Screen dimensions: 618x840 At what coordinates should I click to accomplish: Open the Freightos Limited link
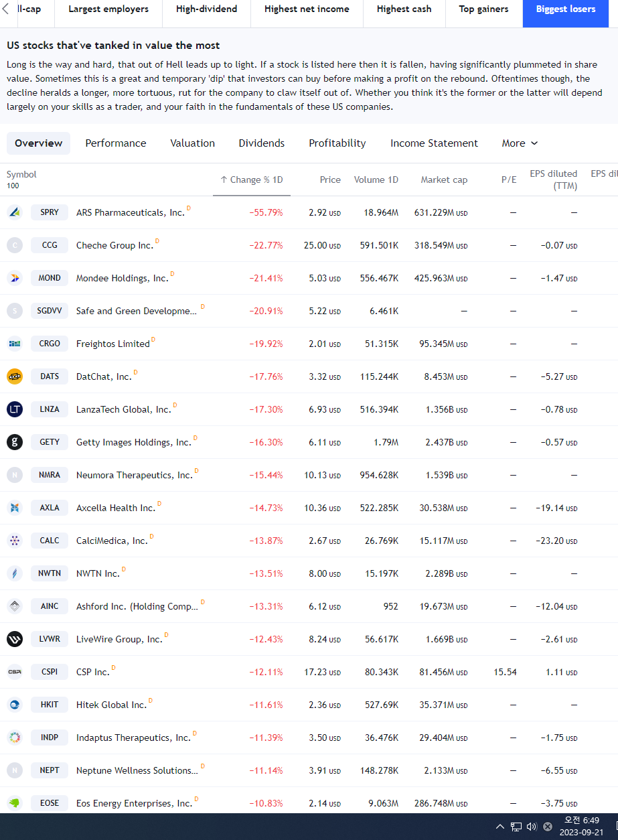click(113, 344)
